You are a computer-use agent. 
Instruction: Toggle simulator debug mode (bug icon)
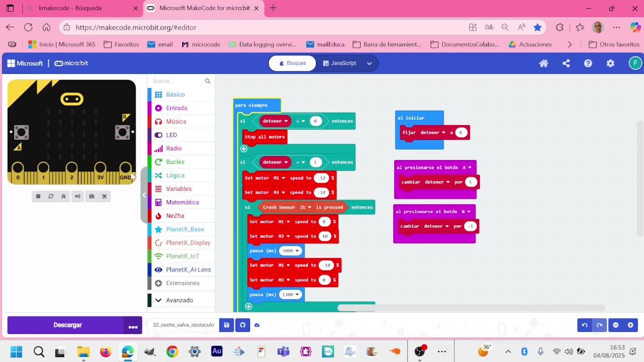click(x=64, y=196)
